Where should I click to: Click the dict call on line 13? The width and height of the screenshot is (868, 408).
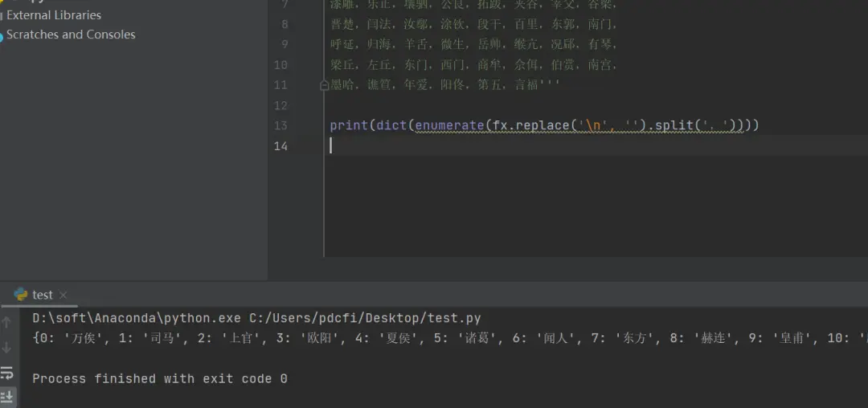click(x=392, y=125)
